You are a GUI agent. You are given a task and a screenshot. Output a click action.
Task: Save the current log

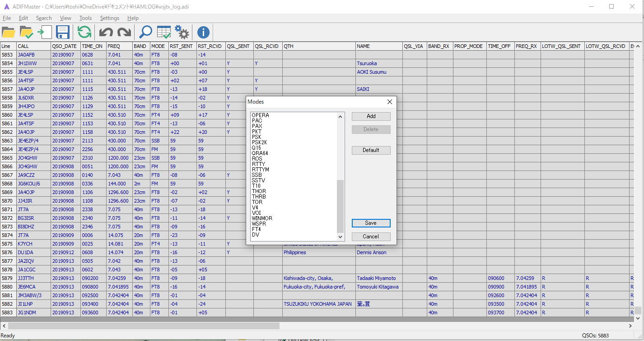(x=63, y=32)
